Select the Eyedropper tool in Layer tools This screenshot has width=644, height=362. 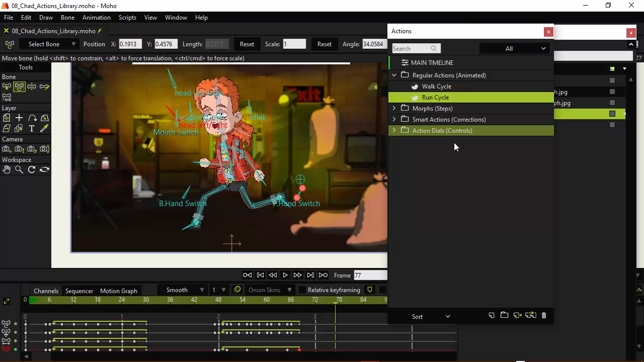pyautogui.click(x=44, y=129)
